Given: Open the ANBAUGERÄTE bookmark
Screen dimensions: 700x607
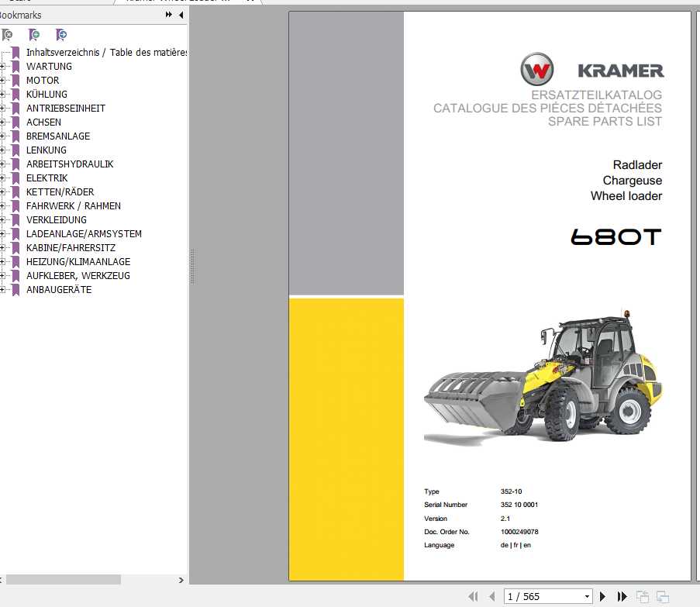Looking at the screenshot, I should click(x=59, y=289).
